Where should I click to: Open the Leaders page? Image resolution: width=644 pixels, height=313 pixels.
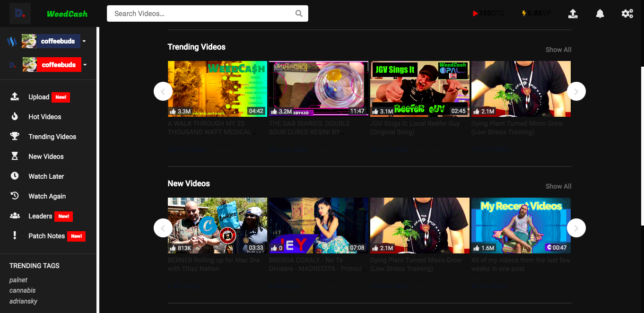(x=40, y=216)
